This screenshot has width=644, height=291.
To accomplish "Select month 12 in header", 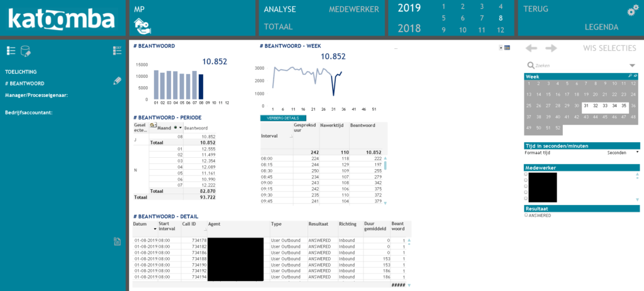I will point(500,30).
